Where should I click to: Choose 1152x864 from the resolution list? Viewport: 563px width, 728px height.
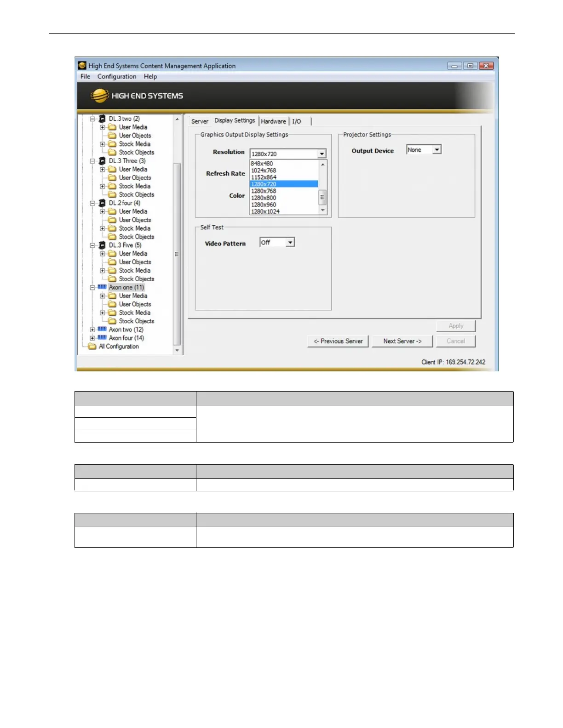click(x=284, y=177)
